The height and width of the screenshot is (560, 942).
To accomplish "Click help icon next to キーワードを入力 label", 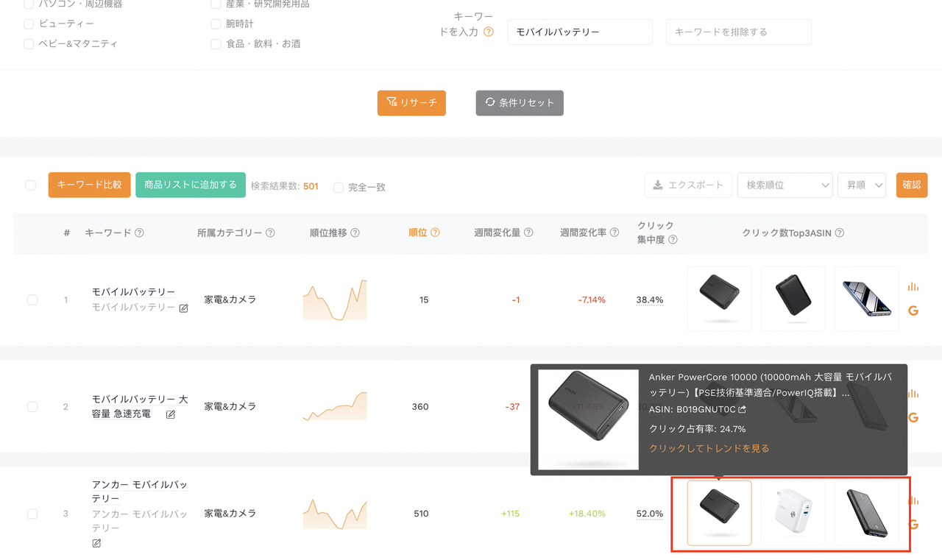I will click(x=488, y=32).
